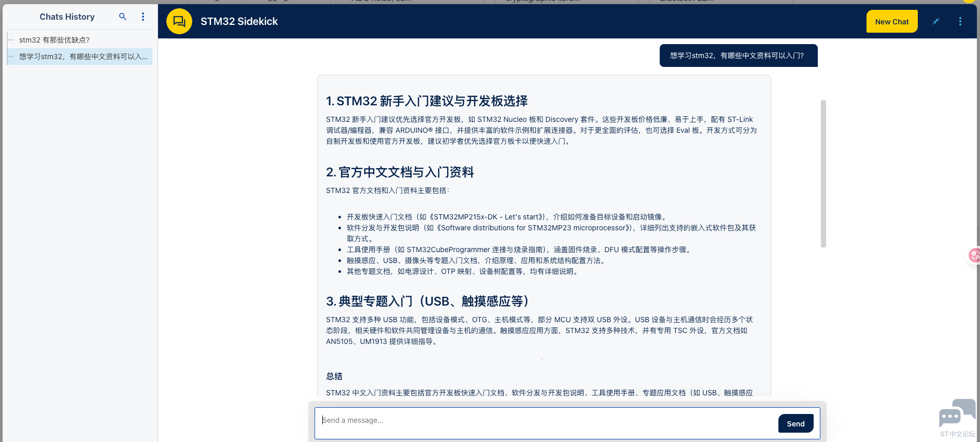Click the heading '典型专题入门（USB、触摸感应等）'
Viewport: 980px width, 442px height.
(x=427, y=301)
